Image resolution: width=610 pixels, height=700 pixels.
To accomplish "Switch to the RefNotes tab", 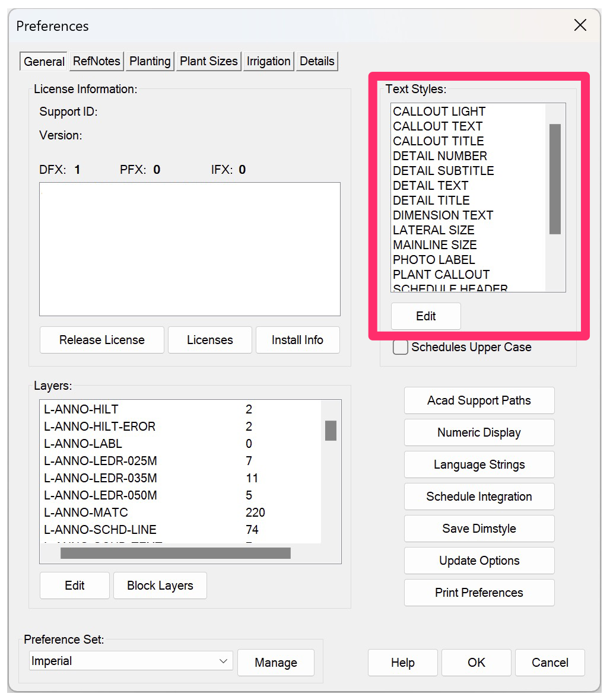I will [x=96, y=61].
